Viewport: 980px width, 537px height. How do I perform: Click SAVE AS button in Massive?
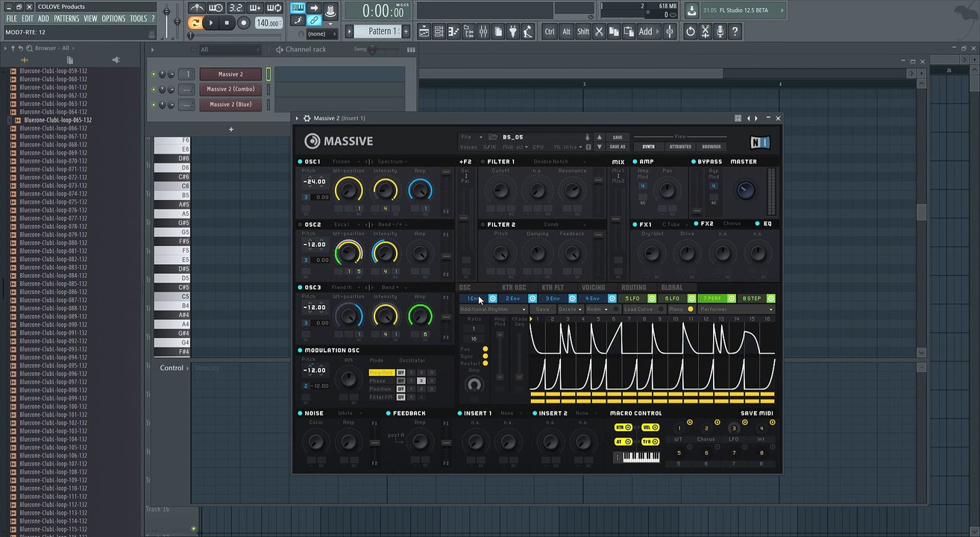618,147
